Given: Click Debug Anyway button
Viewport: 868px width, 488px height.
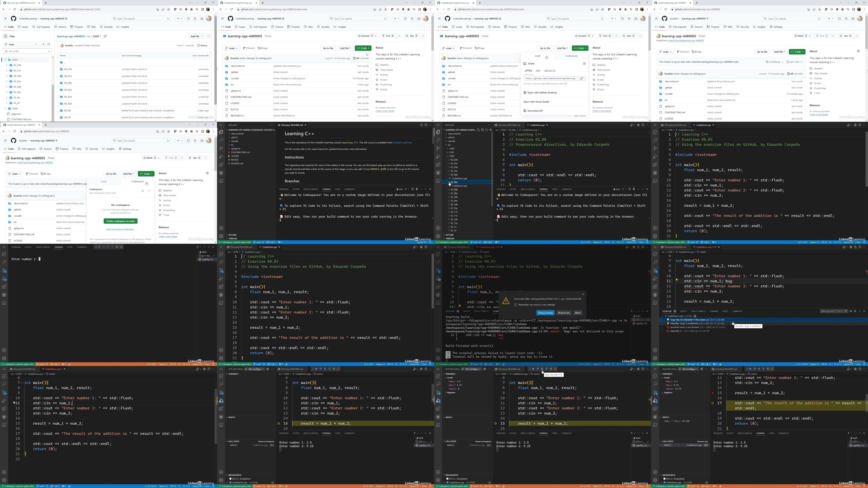Looking at the screenshot, I should click(x=545, y=313).
